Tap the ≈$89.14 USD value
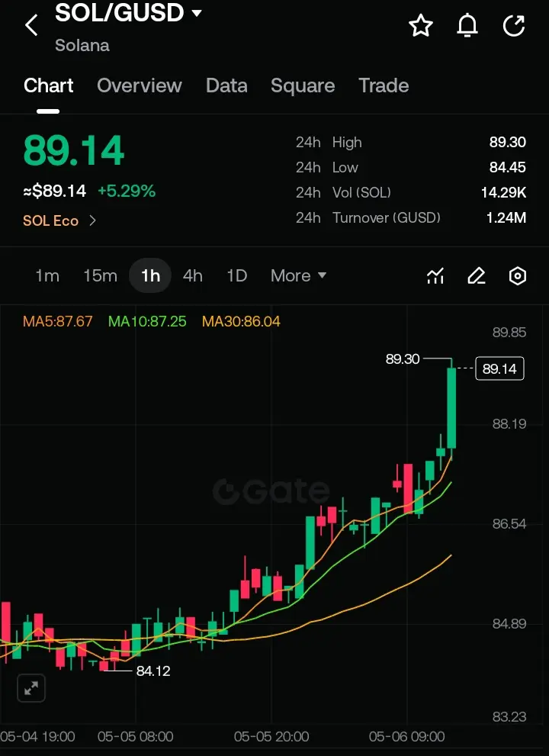549x756 pixels. [x=54, y=191]
